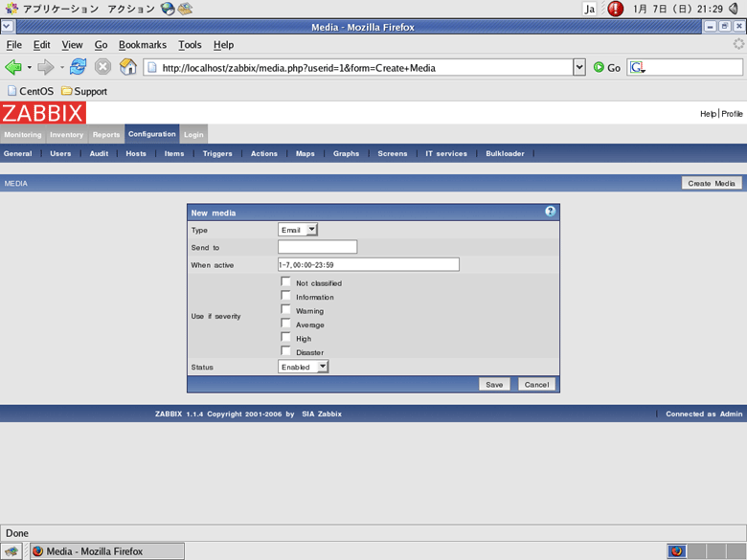Enable the Not classified severity checkbox
Image resolution: width=747 pixels, height=560 pixels.
coord(285,282)
